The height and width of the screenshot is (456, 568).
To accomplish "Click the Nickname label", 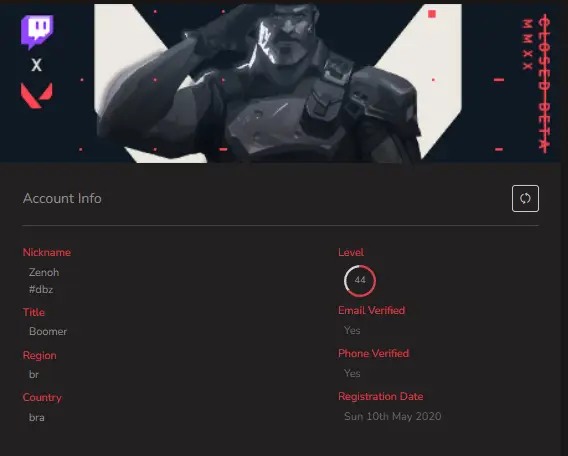I will point(47,252).
